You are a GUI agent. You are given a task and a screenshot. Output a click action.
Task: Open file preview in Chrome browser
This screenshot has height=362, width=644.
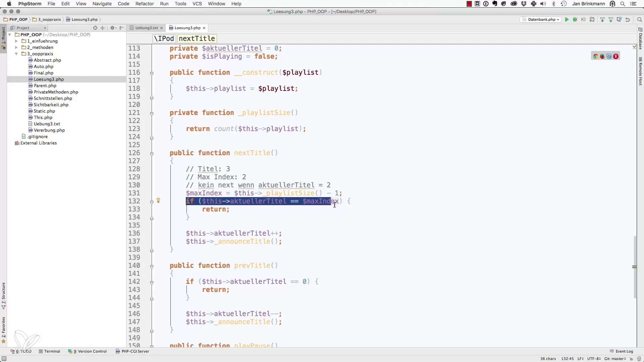point(596,56)
